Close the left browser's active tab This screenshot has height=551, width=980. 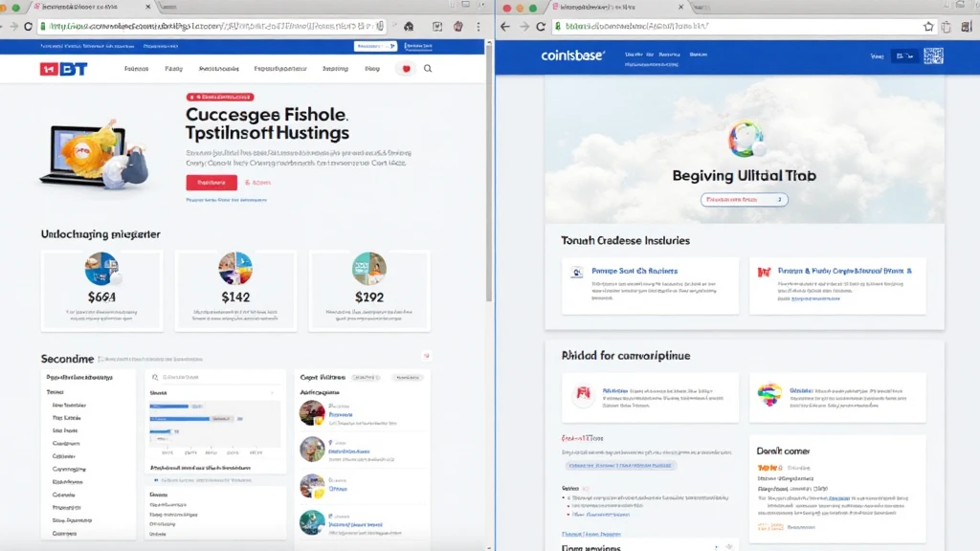148,7
